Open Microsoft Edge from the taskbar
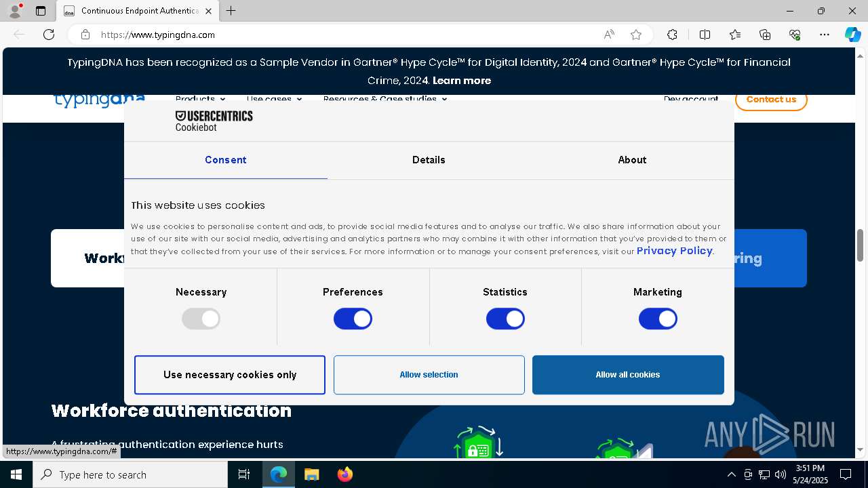The image size is (868, 488). point(279,474)
